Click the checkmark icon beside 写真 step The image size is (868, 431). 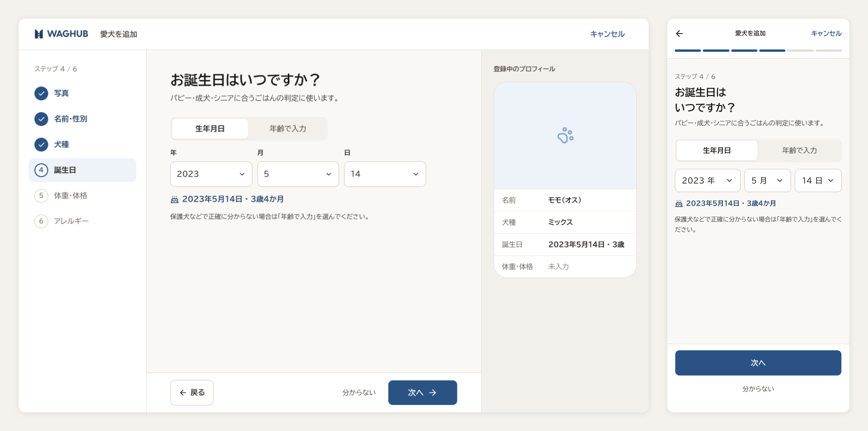(41, 93)
